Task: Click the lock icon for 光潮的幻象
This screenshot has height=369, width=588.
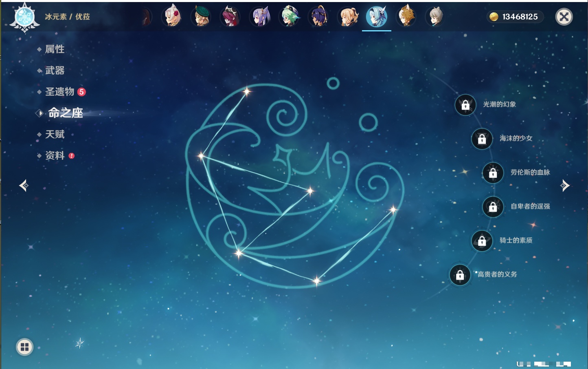Action: pyautogui.click(x=465, y=105)
